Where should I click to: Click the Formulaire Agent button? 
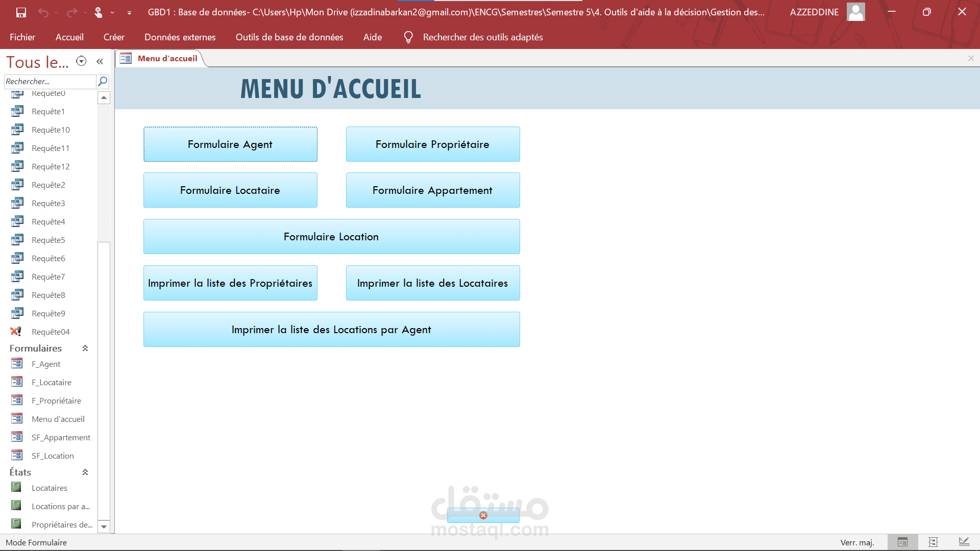coord(230,144)
